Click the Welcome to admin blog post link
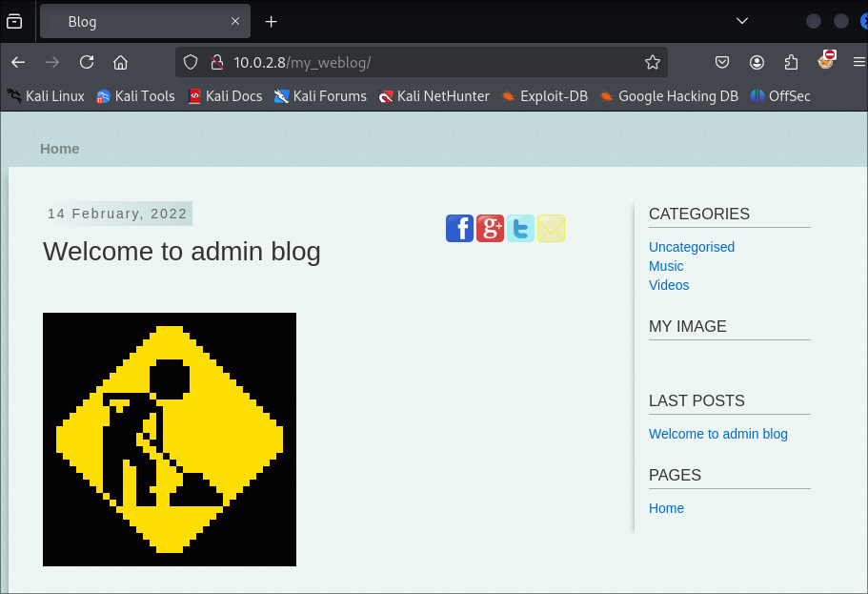Screen dimensions: 868x594 pos(717,434)
